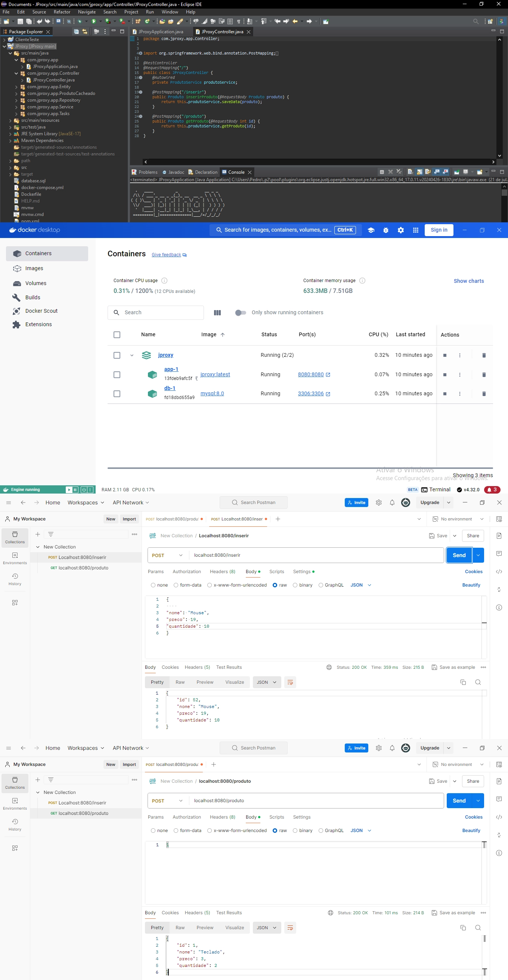
Task: Select binary body option in Postman inserir window
Action: click(295, 585)
